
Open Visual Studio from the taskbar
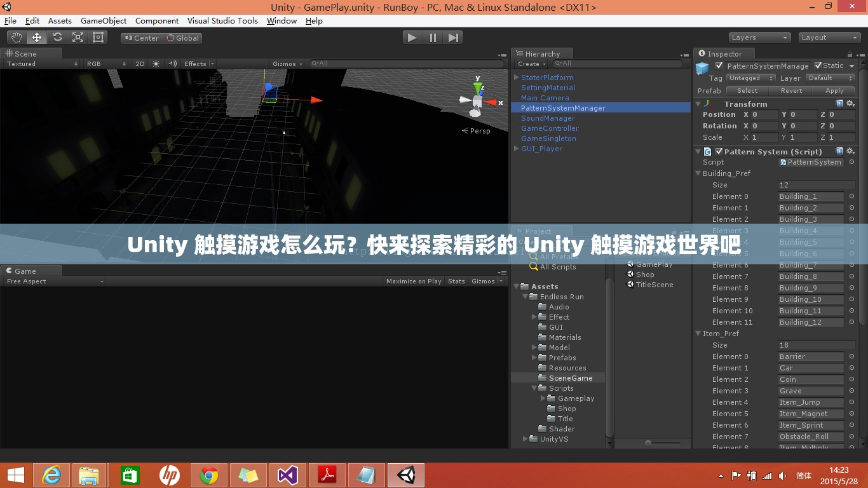pyautogui.click(x=288, y=475)
